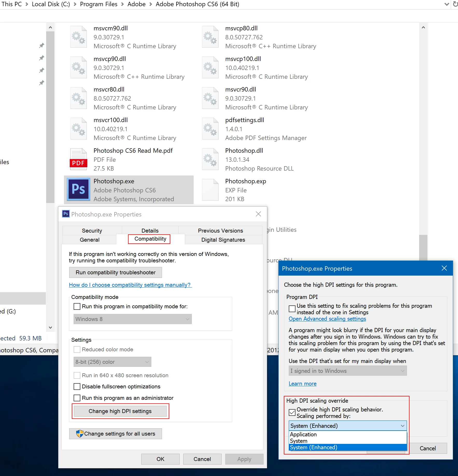Open Advanced scaling settings link
458x476 pixels.
point(327,319)
